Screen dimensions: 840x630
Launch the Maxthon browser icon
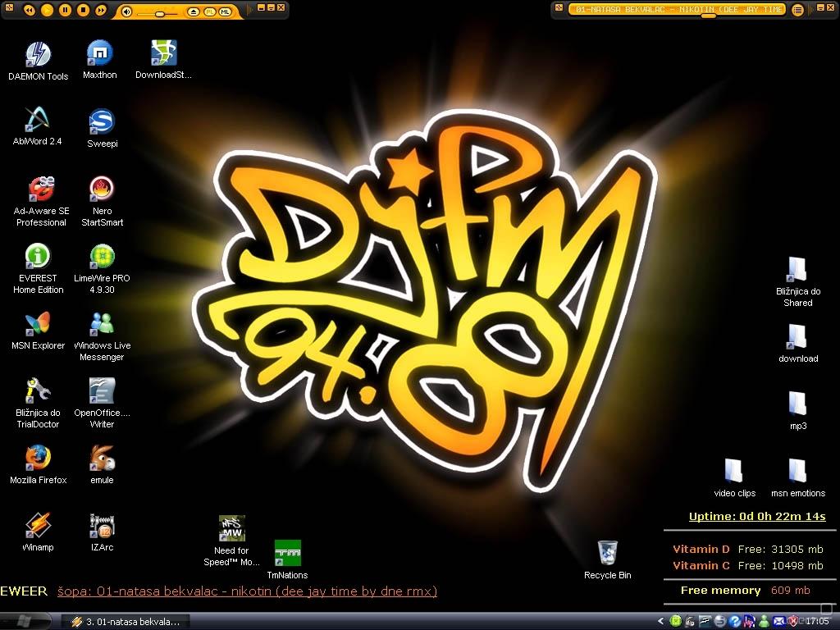(99, 60)
